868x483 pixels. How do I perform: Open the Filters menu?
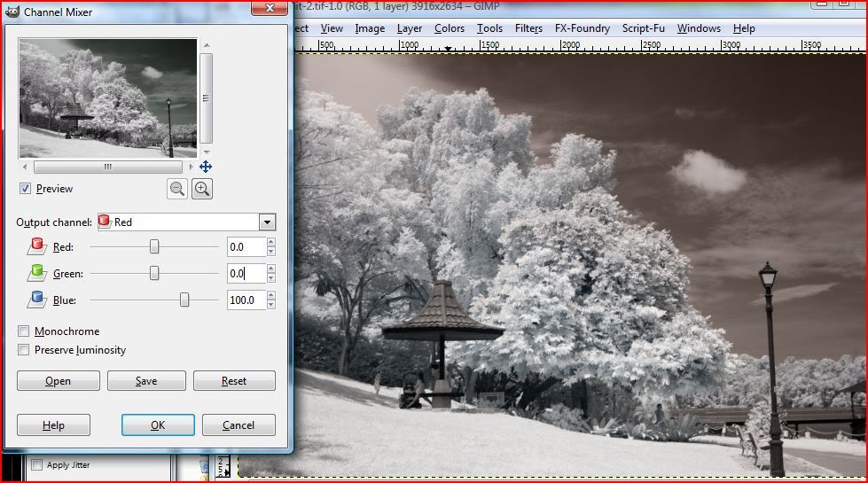528,28
